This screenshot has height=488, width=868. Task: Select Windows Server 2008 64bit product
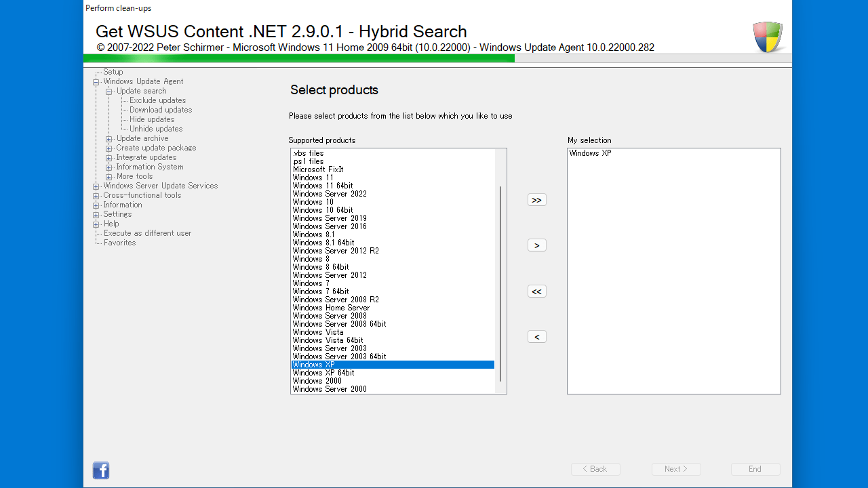(393, 324)
